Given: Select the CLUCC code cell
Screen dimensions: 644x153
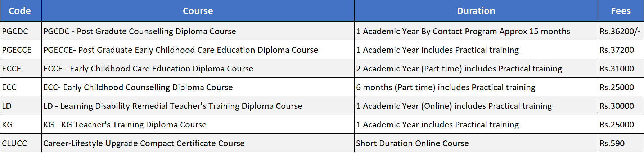Looking at the screenshot, I should point(14,143).
